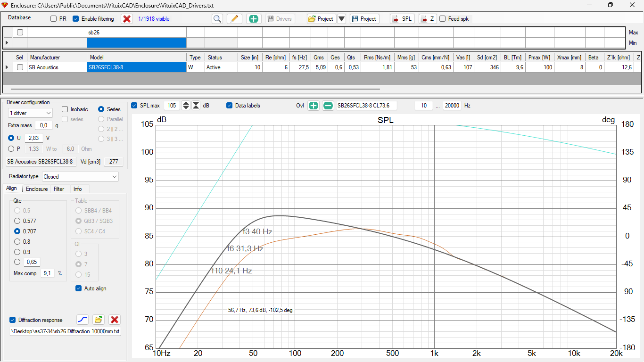644x362 pixels.
Task: Click the SPL max autoscale icon
Action: point(196,106)
